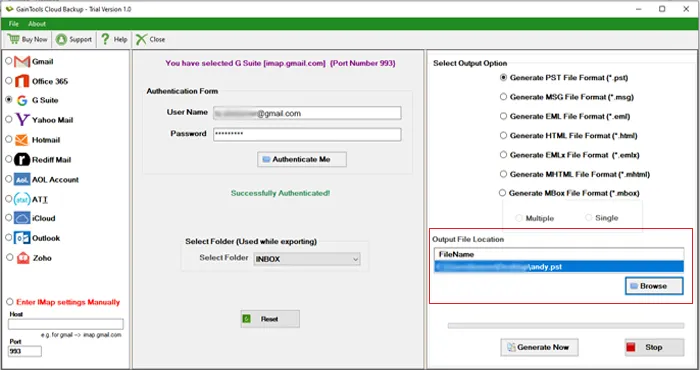
Task: Click the Support headset icon
Action: coord(61,39)
